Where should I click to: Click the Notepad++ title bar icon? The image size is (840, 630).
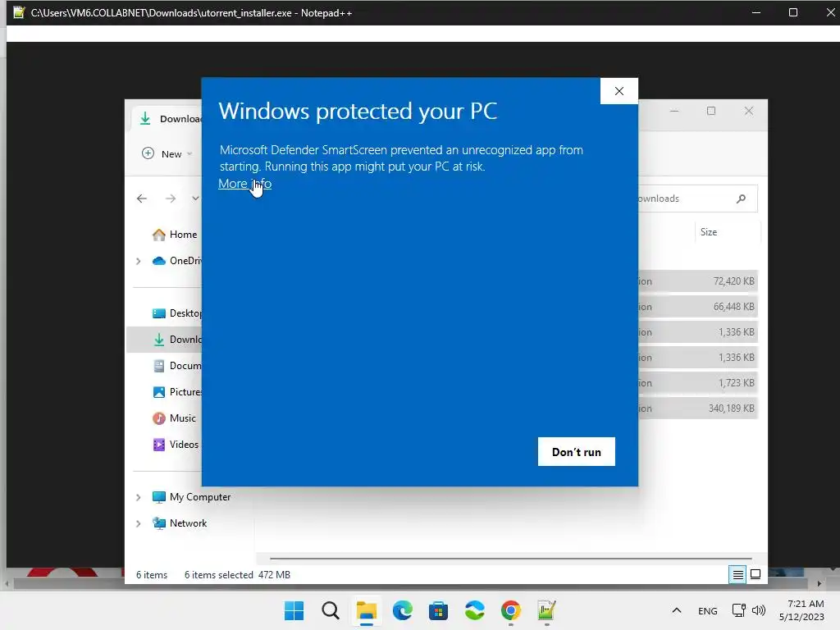coord(19,12)
